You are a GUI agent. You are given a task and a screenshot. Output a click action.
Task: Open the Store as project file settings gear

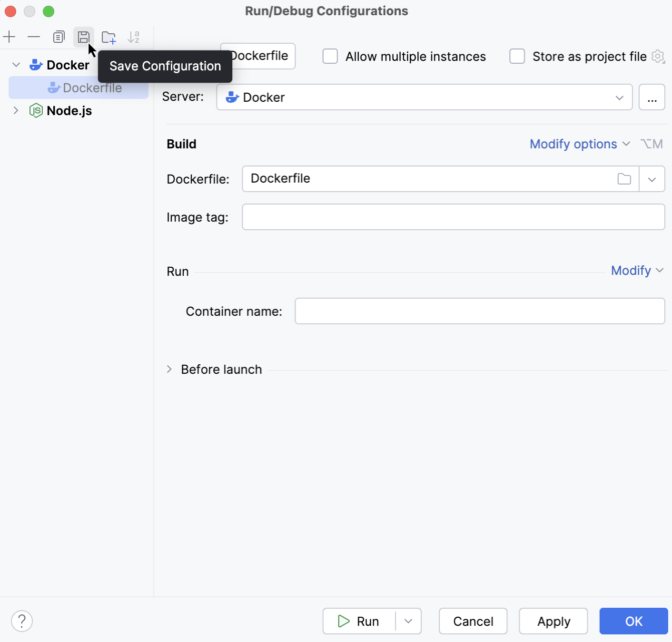(x=658, y=56)
